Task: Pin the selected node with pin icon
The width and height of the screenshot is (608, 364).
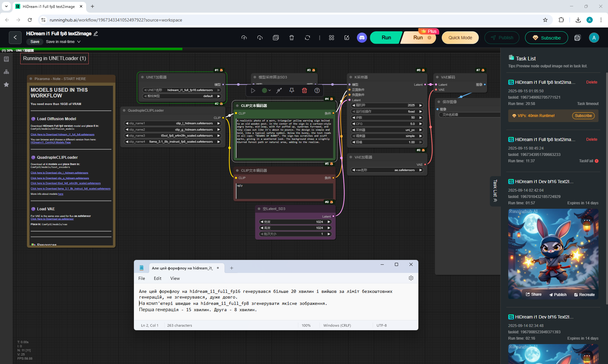Action: coord(292,90)
